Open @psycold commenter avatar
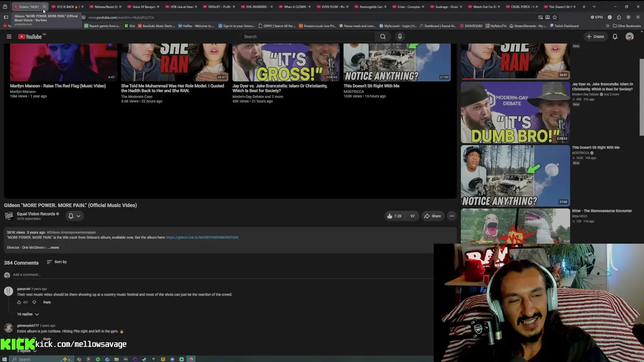644x362 pixels. click(9, 291)
